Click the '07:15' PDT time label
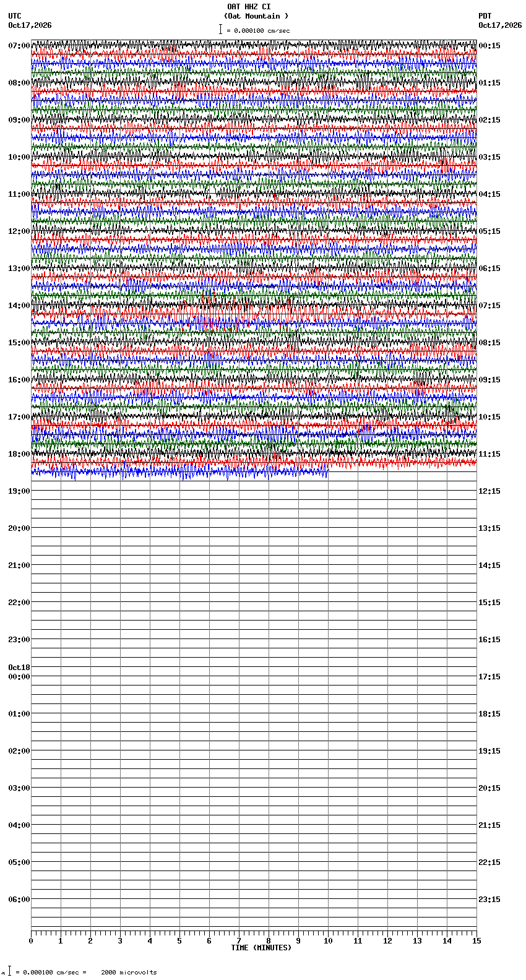The image size is (526, 980). pos(489,306)
